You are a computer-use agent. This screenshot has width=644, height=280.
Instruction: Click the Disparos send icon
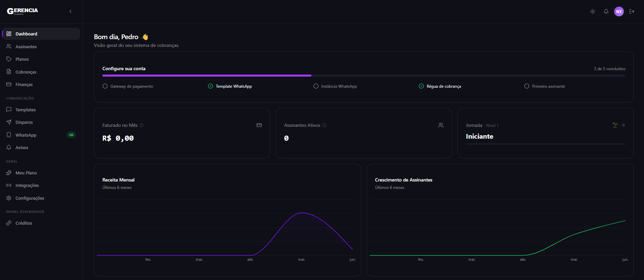(9, 122)
